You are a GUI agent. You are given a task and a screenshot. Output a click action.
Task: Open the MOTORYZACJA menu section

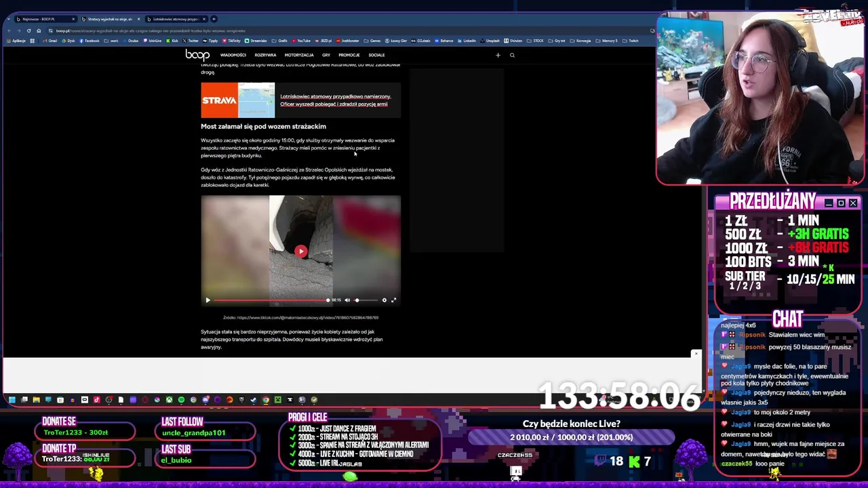point(299,55)
